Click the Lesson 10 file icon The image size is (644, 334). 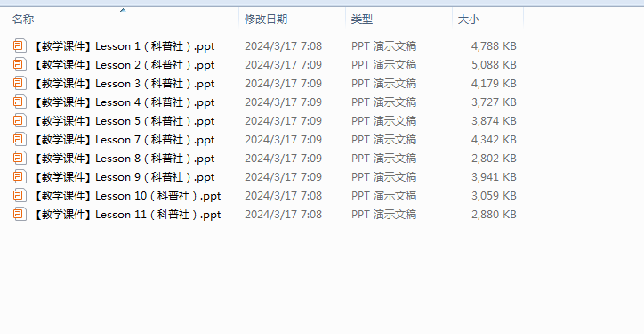20,195
